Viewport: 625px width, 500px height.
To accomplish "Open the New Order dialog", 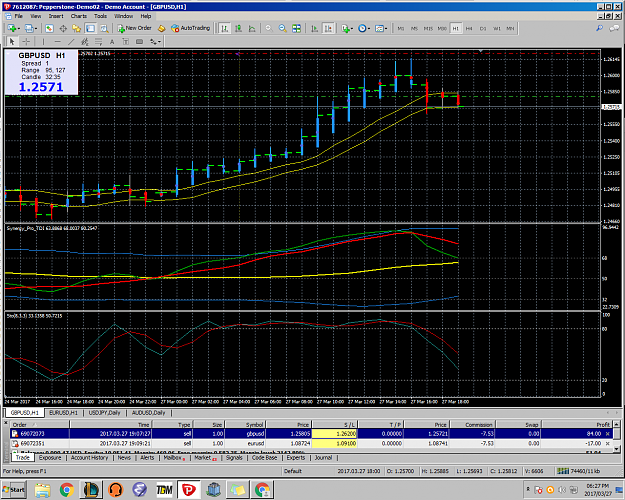I will [134, 28].
